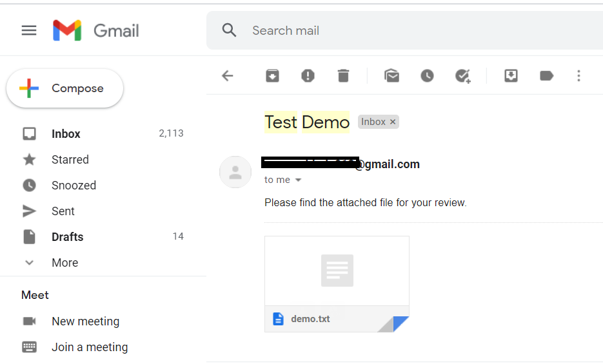Go back to inbox with arrow

pyautogui.click(x=227, y=76)
